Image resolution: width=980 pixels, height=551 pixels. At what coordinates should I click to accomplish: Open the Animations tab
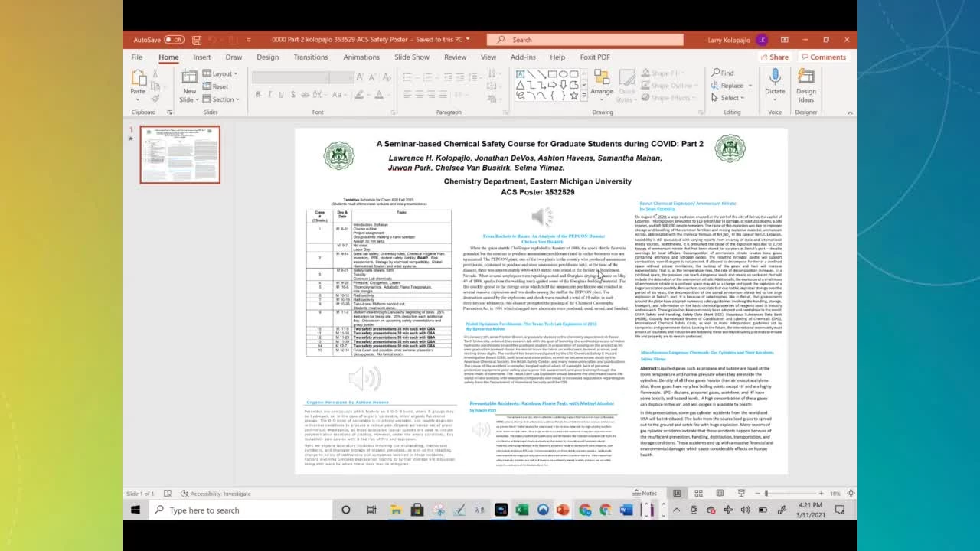click(x=361, y=57)
